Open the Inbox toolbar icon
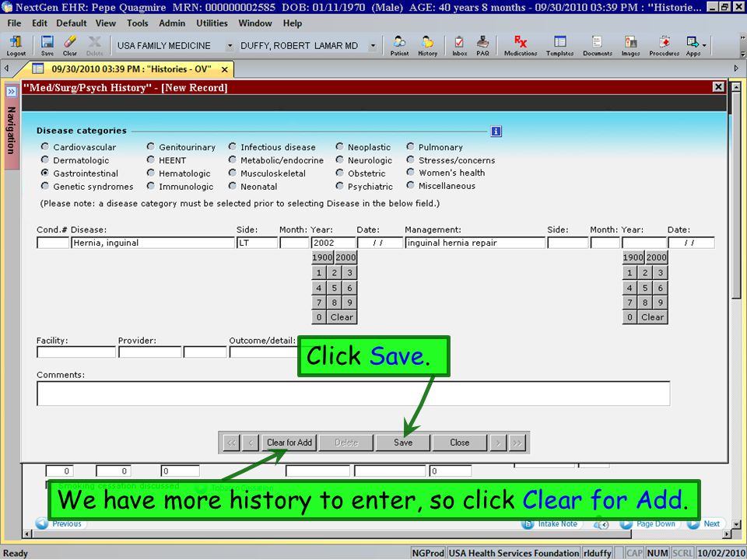This screenshot has width=747, height=560. [x=459, y=46]
